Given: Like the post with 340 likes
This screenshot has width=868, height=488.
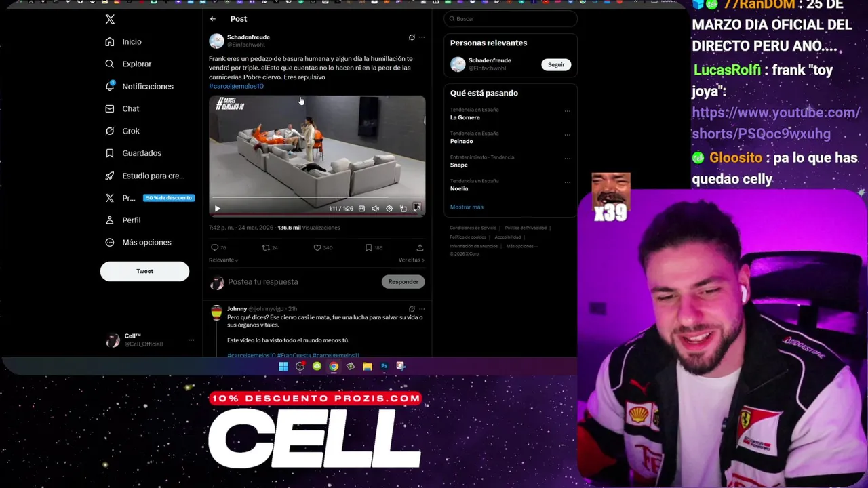Looking at the screenshot, I should point(323,247).
